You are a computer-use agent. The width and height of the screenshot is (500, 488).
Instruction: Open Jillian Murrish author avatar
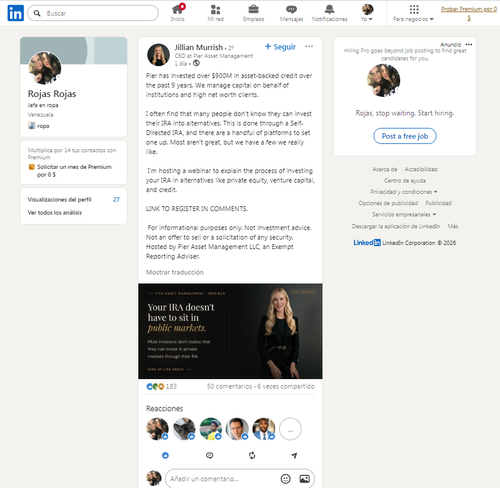[x=158, y=54]
